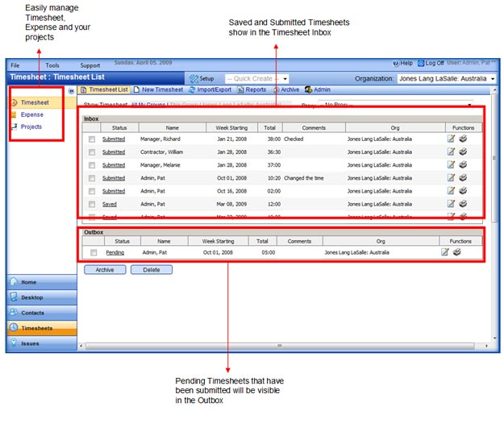Screen dimensions: 504x436
Task: Click the Setup tools icon
Action: click(x=194, y=79)
